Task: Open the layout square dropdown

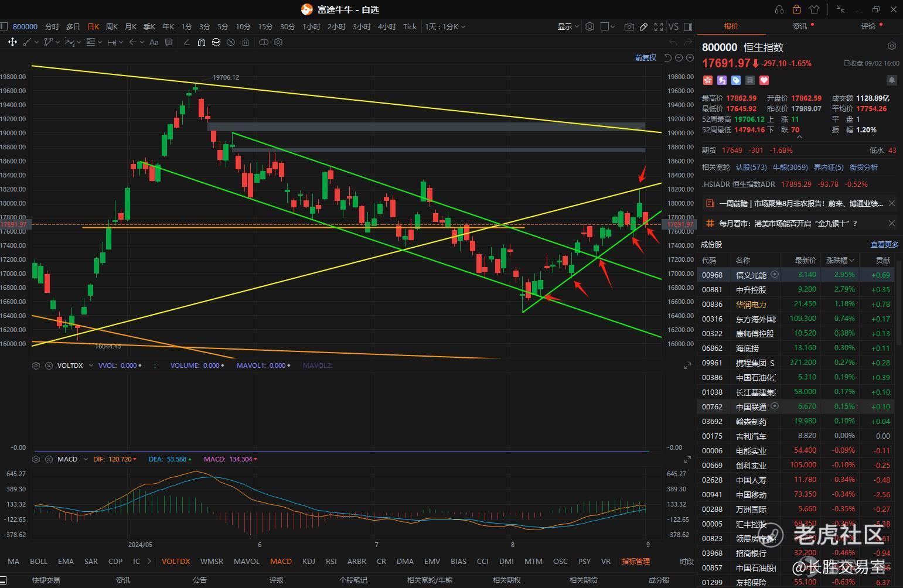Action: (x=608, y=26)
